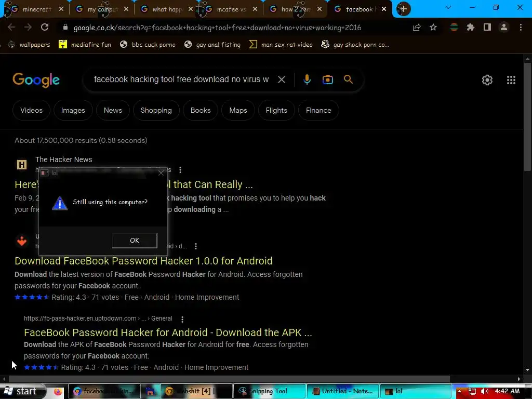Open Chrome's three-dot main menu

521,28
